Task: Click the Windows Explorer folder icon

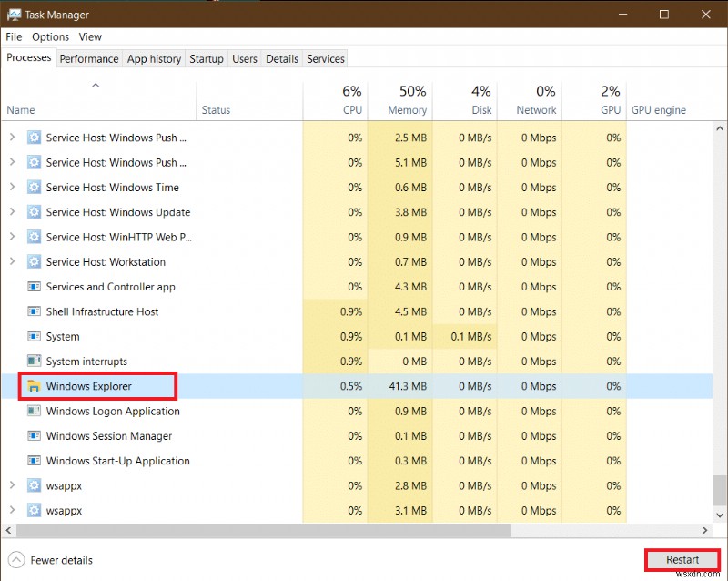Action: 33,386
